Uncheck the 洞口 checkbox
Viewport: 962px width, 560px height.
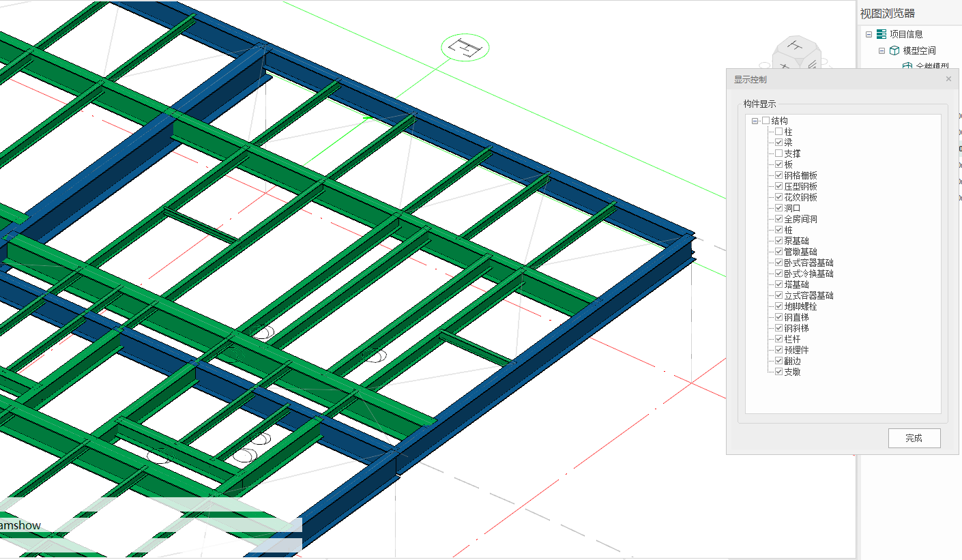coord(778,208)
